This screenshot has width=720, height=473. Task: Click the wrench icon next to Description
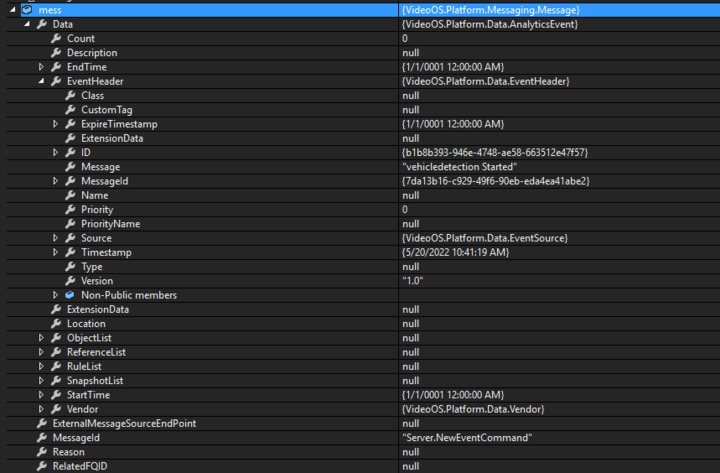point(56,52)
